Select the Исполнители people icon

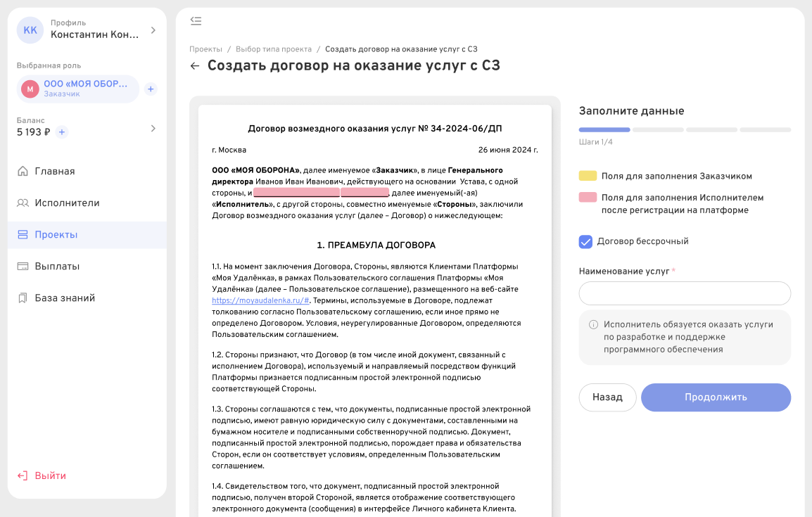[x=21, y=203]
